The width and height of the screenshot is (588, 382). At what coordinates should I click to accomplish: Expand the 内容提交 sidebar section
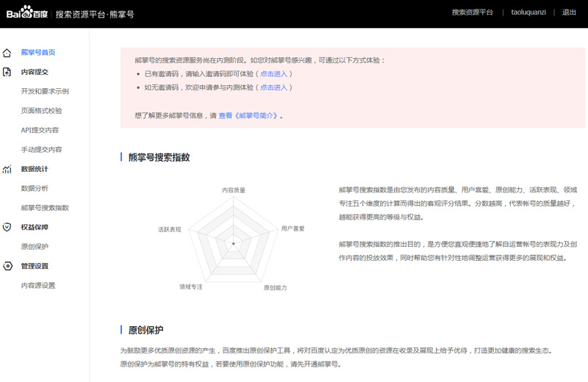click(35, 72)
